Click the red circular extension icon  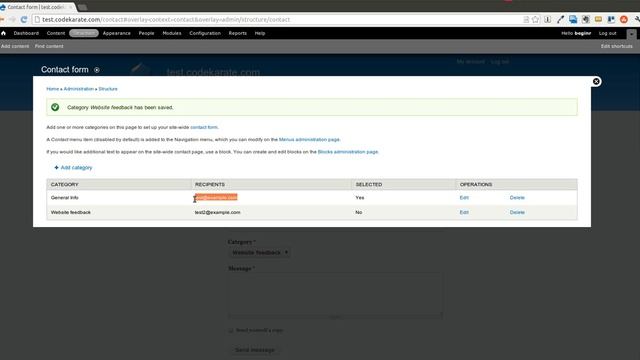[624, 19]
